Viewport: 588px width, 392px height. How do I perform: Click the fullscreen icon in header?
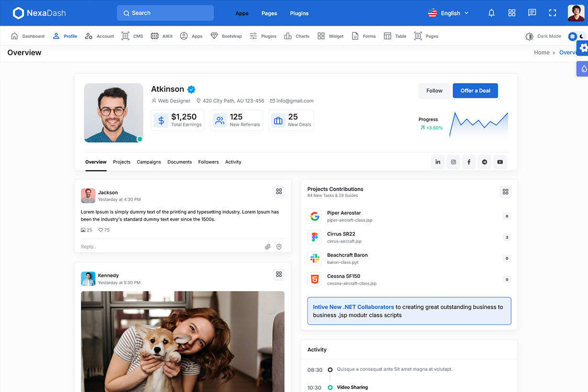click(552, 13)
